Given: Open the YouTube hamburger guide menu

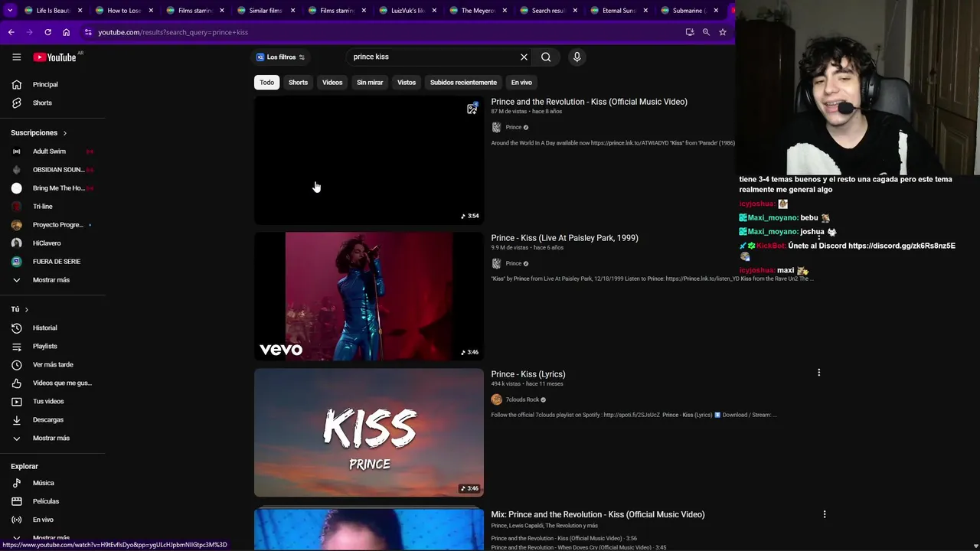Looking at the screenshot, I should pyautogui.click(x=16, y=57).
